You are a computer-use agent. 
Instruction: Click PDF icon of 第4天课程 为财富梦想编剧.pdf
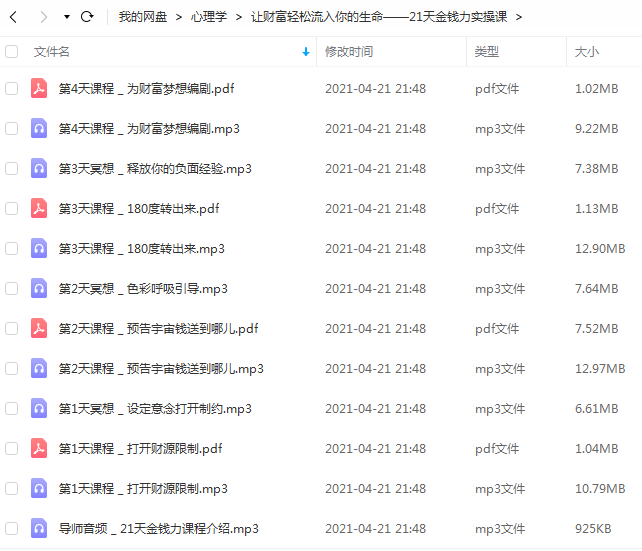pyautogui.click(x=39, y=88)
